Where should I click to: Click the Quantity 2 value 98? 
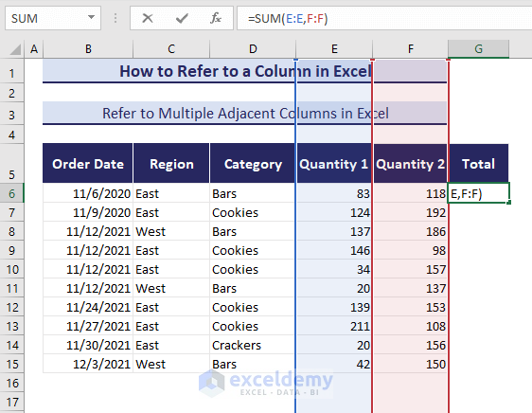(x=411, y=250)
